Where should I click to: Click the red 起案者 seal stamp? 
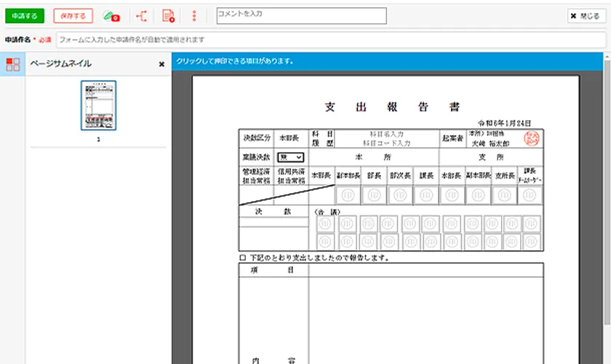click(530, 138)
